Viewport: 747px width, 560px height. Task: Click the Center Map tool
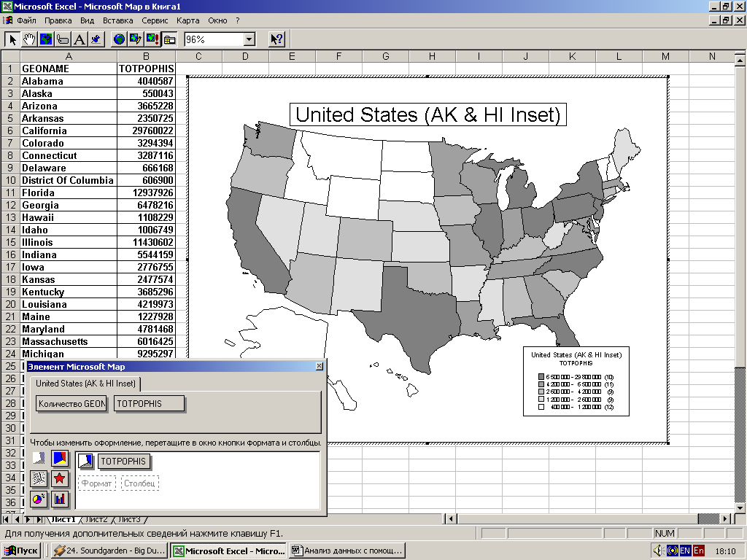pyautogui.click(x=46, y=39)
